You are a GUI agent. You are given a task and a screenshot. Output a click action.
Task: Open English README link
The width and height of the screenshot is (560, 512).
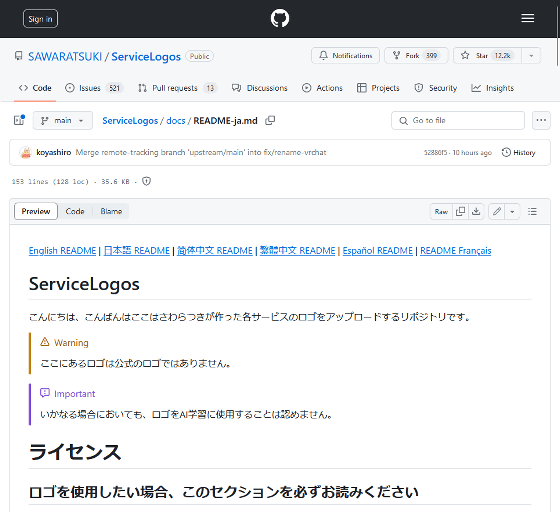(x=62, y=251)
